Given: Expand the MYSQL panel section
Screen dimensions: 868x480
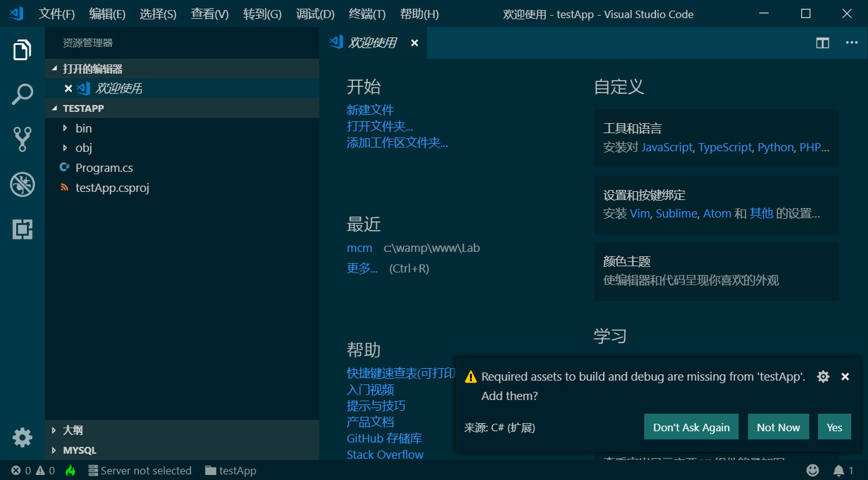Looking at the screenshot, I should click(79, 450).
